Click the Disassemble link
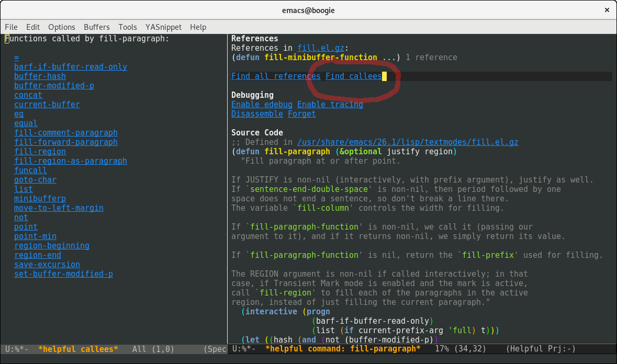617x364 pixels. 257,114
